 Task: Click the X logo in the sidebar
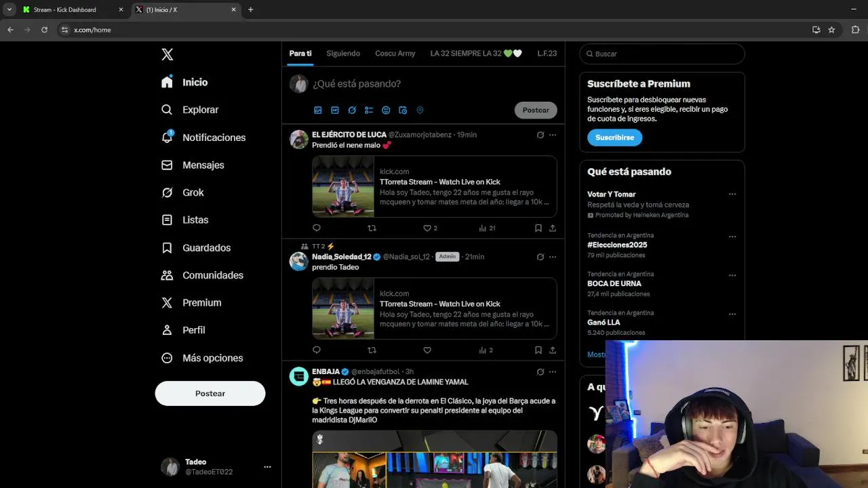pyautogui.click(x=167, y=54)
